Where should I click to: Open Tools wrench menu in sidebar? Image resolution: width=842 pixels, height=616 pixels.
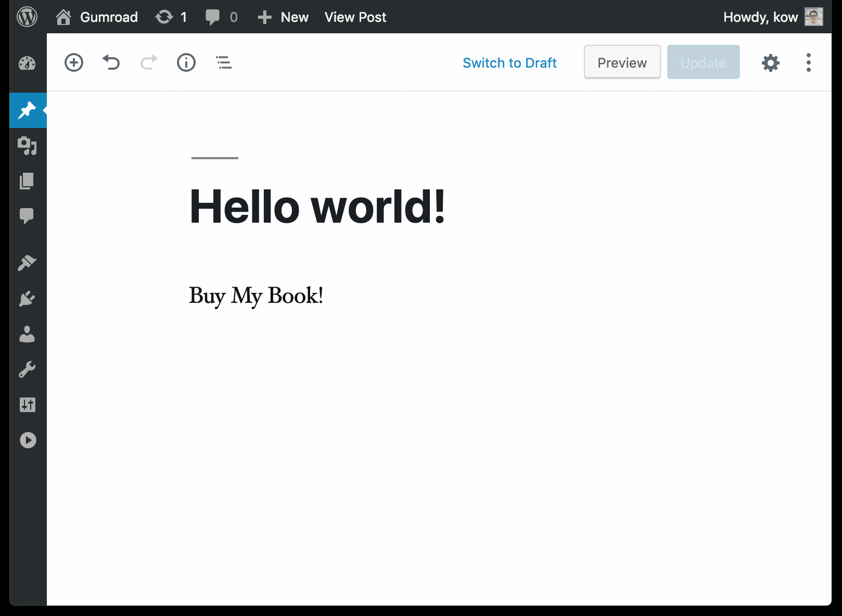pyautogui.click(x=27, y=369)
